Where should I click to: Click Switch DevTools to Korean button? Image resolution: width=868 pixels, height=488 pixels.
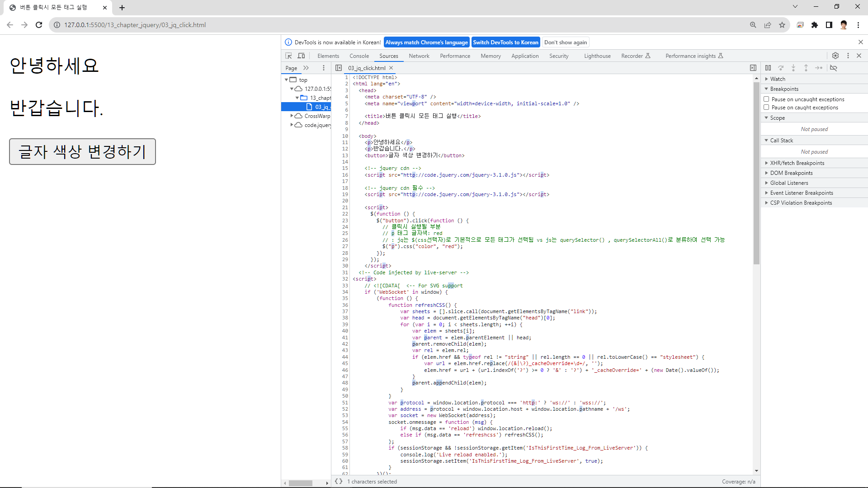pos(505,42)
